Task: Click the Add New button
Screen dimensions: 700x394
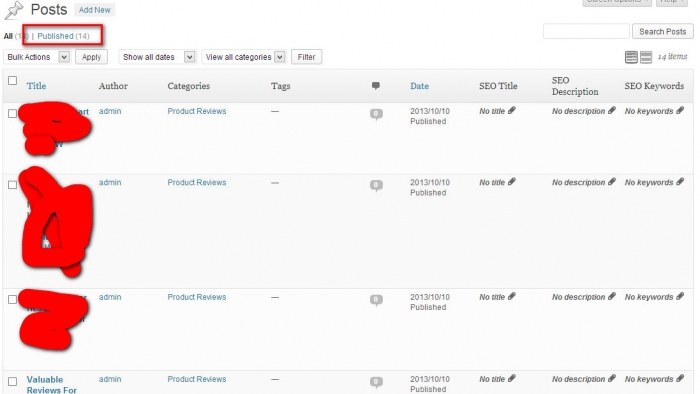Action: (x=94, y=10)
